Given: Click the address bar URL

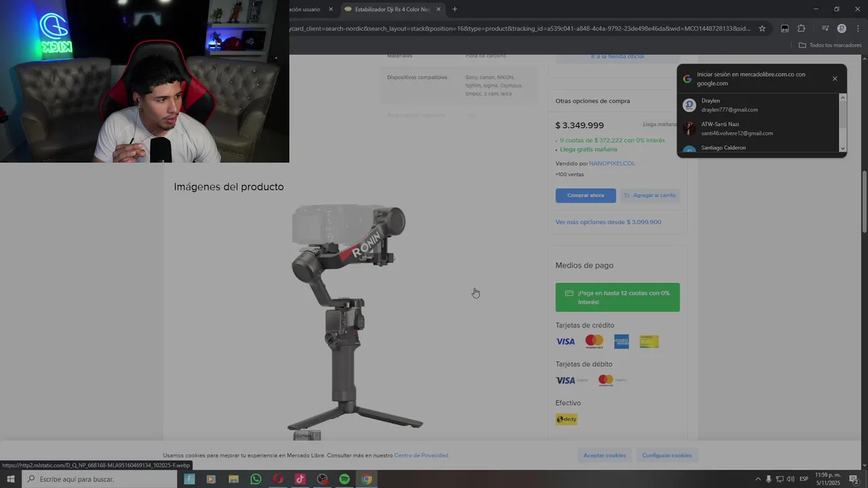Looking at the screenshot, I should [520, 28].
